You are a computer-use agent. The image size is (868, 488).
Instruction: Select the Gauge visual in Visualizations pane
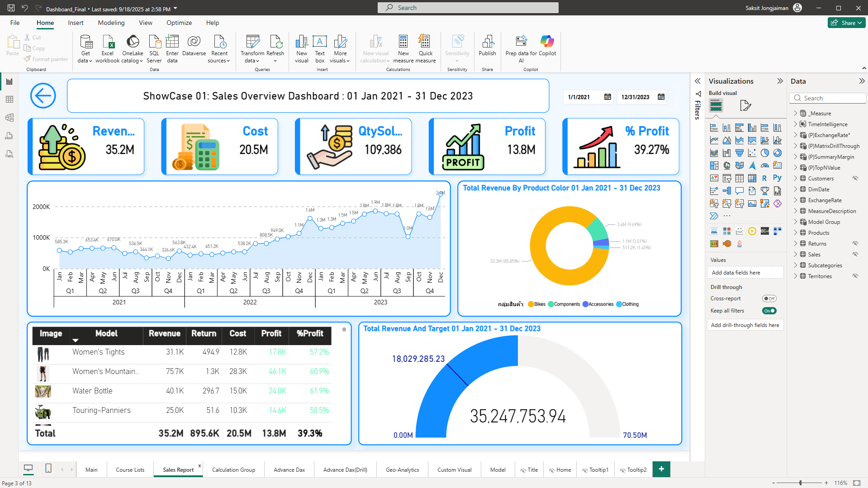click(x=765, y=165)
